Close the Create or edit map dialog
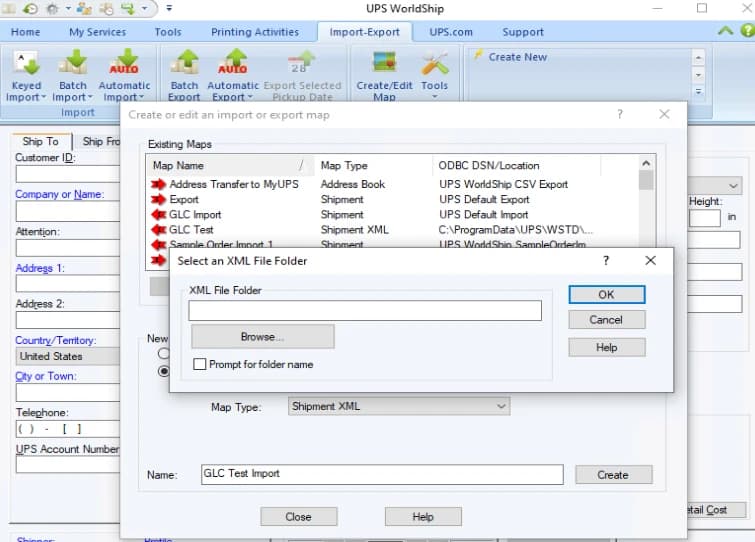The width and height of the screenshot is (755, 542). (x=664, y=115)
